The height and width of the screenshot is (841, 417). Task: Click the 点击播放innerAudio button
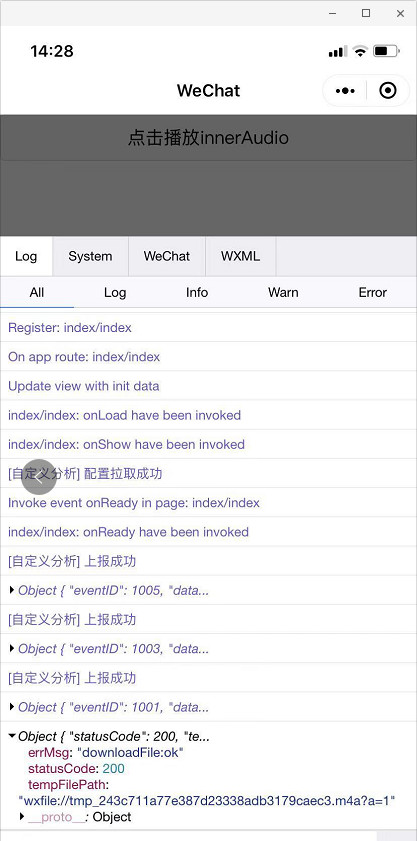(x=208, y=138)
